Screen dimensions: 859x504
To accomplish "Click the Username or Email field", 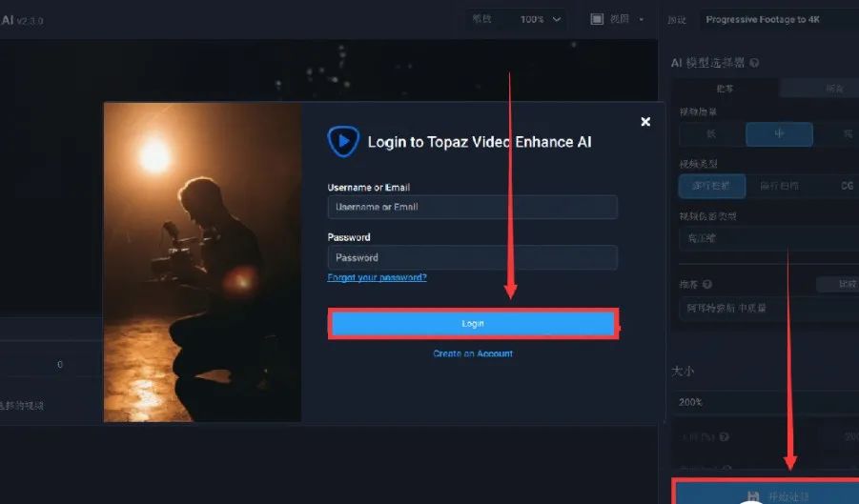I will click(472, 207).
